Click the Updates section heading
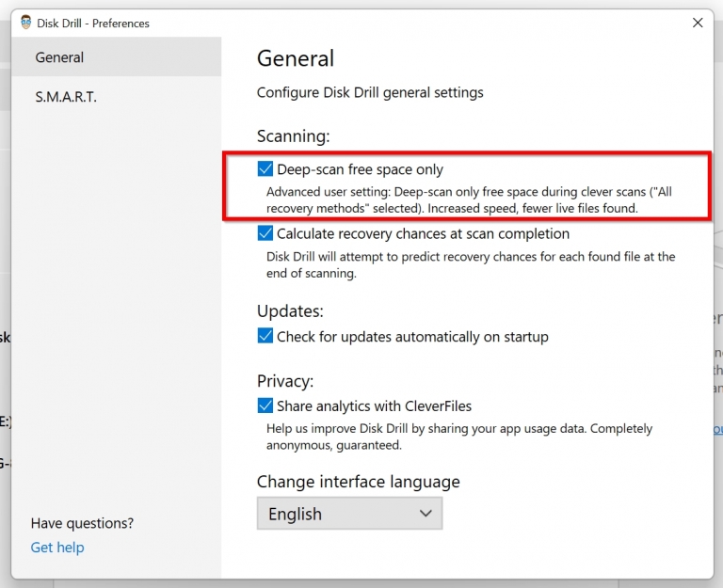The image size is (723, 588). click(x=290, y=310)
